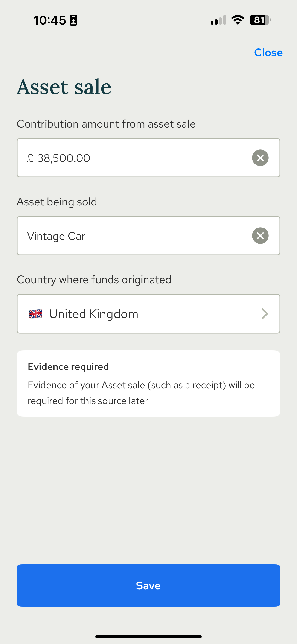Screen dimensions: 297x644
Task: Tap the Asset being sold label
Action: click(x=57, y=202)
